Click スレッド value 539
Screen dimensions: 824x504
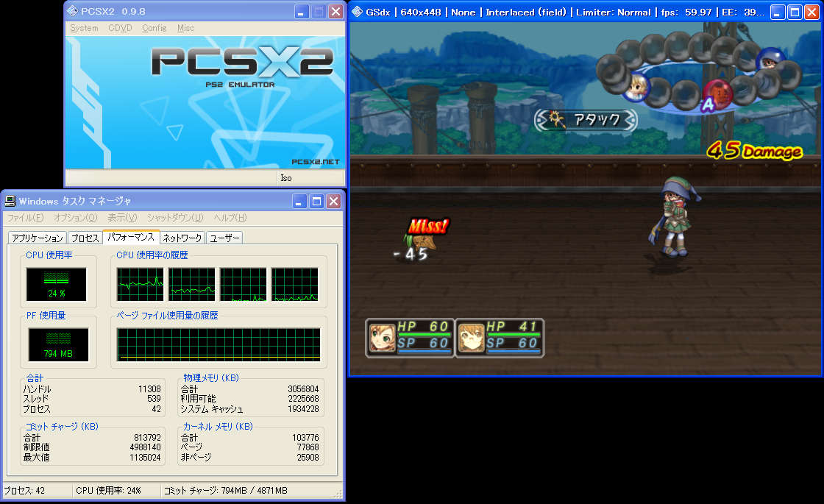click(154, 399)
